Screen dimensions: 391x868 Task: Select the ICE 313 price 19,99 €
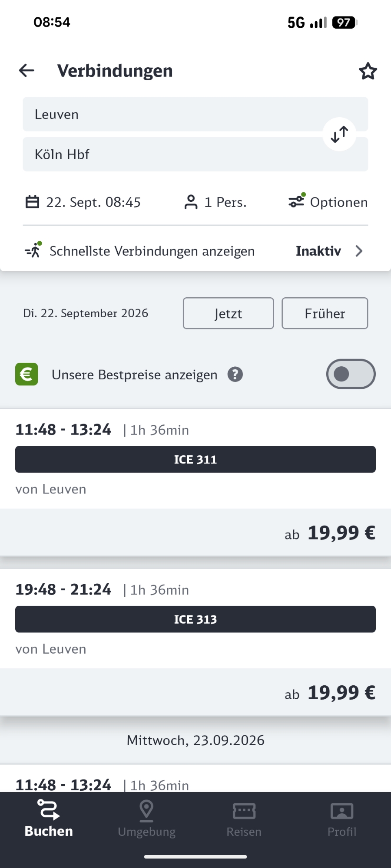coord(341,693)
